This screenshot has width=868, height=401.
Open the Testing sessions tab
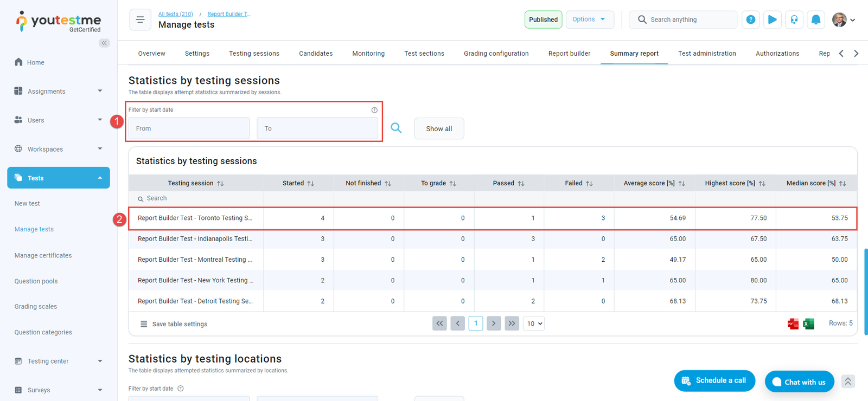point(254,54)
